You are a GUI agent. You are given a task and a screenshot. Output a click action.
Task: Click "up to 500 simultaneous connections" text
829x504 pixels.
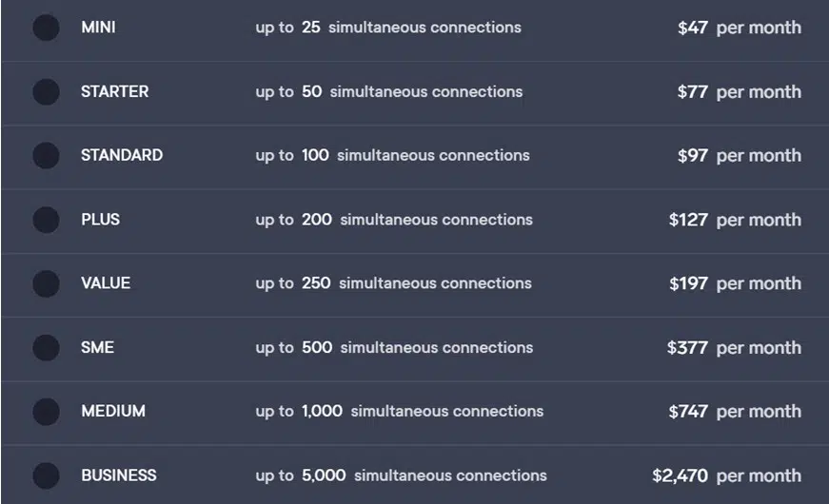394,348
